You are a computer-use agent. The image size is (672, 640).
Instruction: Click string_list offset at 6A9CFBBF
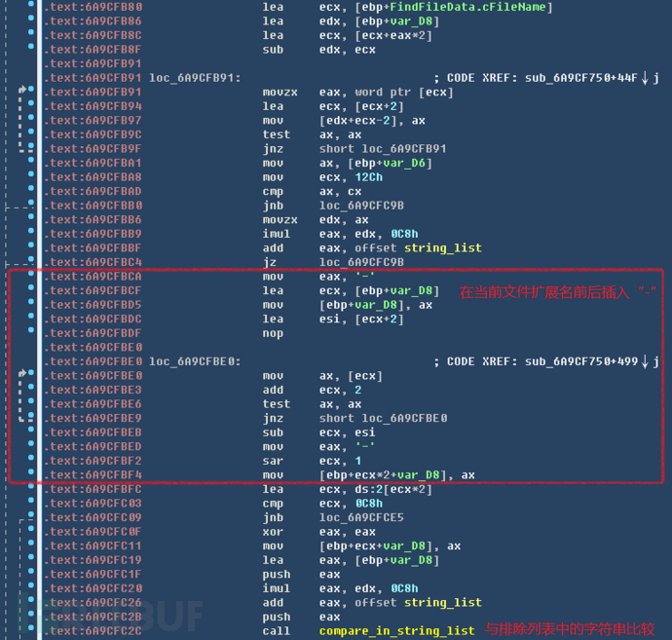pyautogui.click(x=443, y=248)
